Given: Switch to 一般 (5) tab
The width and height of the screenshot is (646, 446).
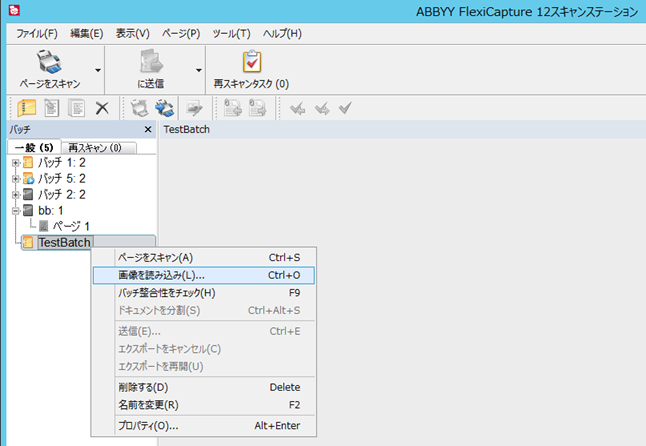Looking at the screenshot, I should tap(34, 147).
